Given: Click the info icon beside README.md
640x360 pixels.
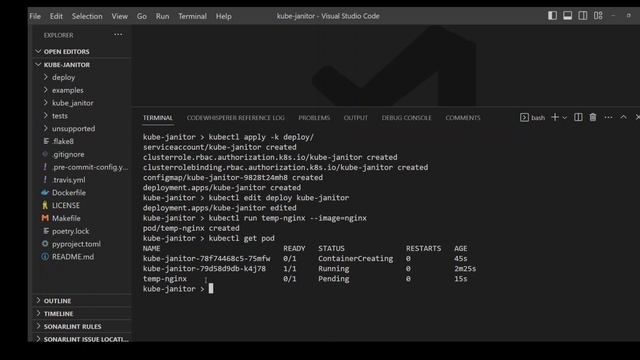Looking at the screenshot, I should click(45, 256).
